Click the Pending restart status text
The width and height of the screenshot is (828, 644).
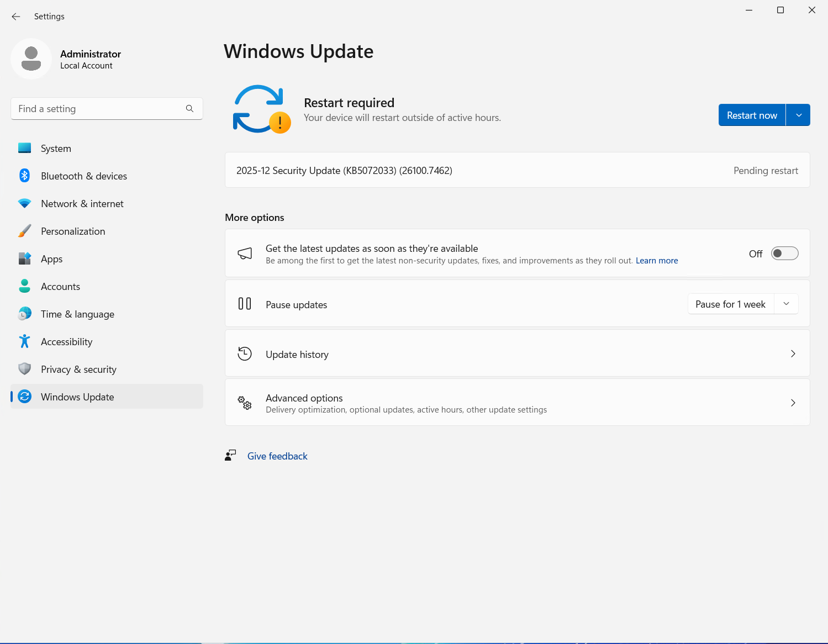click(766, 171)
